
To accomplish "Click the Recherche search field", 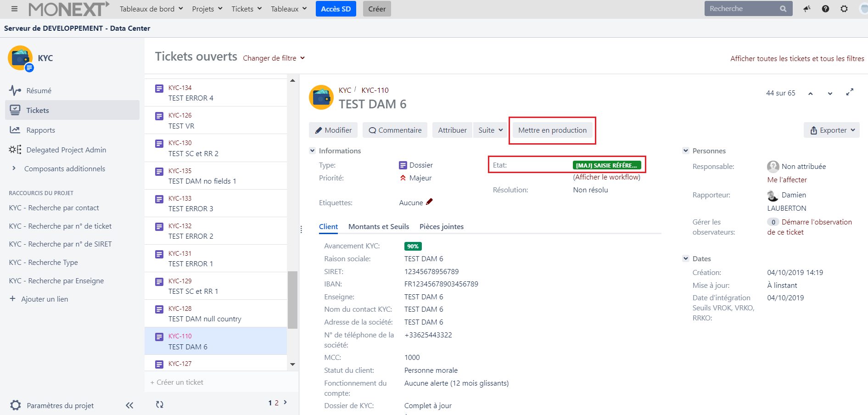I will coord(742,9).
